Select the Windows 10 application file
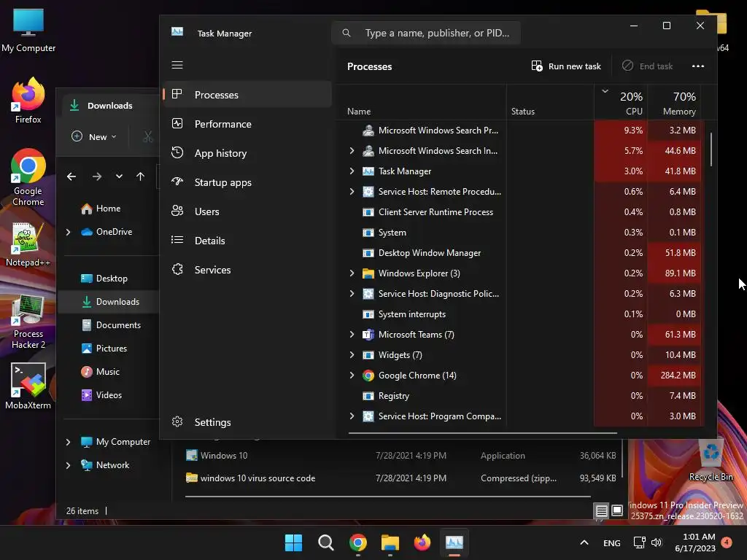The height and width of the screenshot is (560, 747). coord(400,456)
